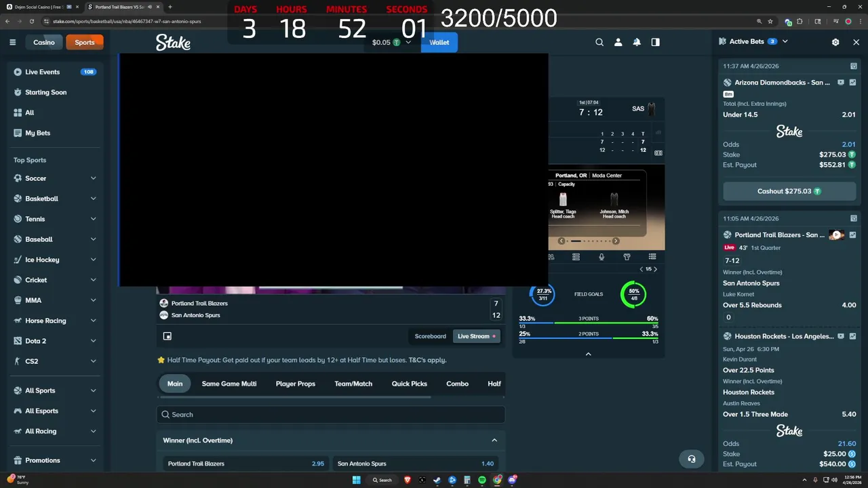
Task: Click the court view icon beside scoreboard
Action: (x=658, y=153)
